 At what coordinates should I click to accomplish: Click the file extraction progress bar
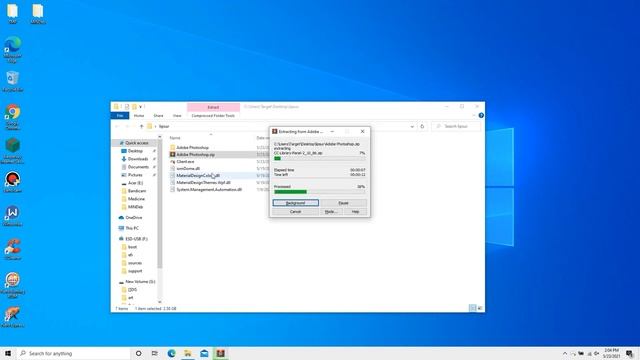click(x=320, y=158)
